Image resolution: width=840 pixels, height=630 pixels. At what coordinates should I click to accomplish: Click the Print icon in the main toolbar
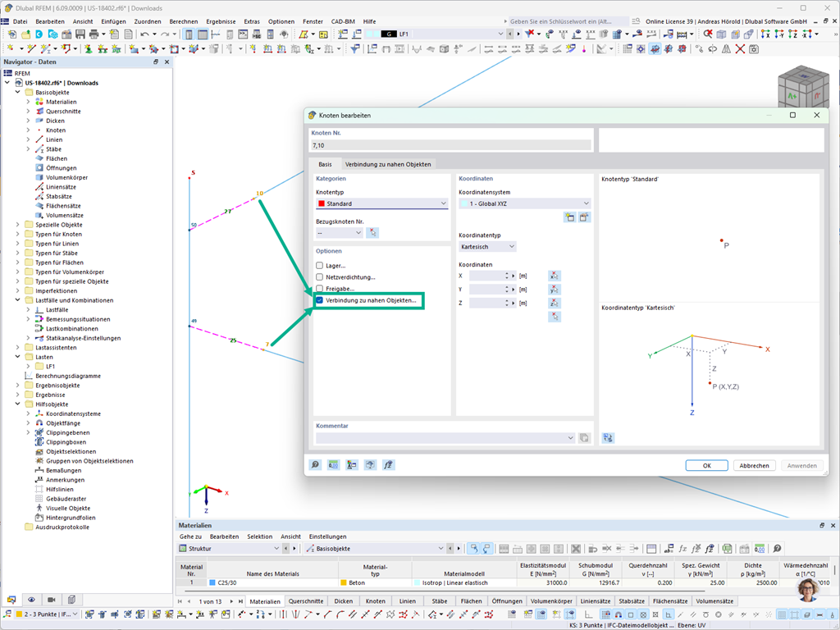94,34
